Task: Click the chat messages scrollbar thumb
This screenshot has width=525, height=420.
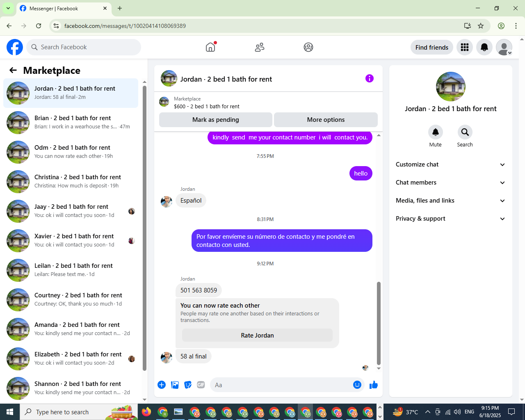Action: [379, 323]
